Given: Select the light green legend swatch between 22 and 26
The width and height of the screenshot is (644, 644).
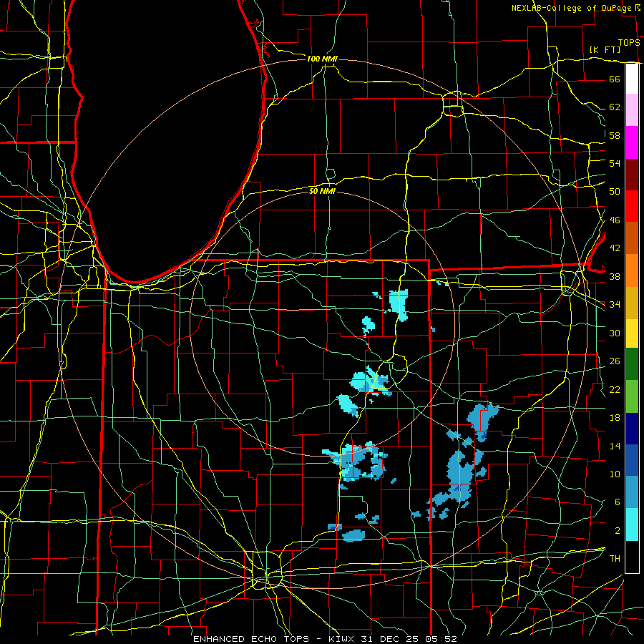Looking at the screenshot, I should click(632, 396).
